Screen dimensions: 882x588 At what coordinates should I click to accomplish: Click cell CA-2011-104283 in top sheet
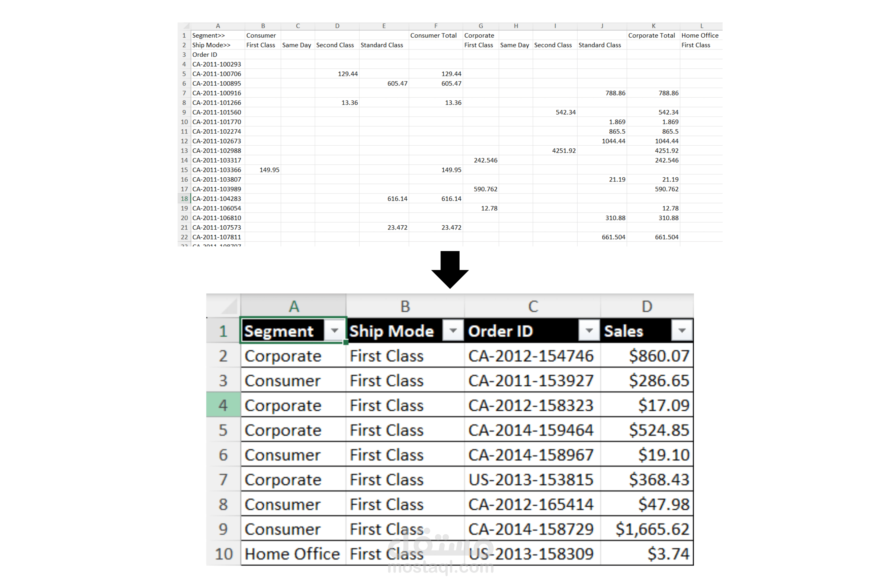[217, 198]
